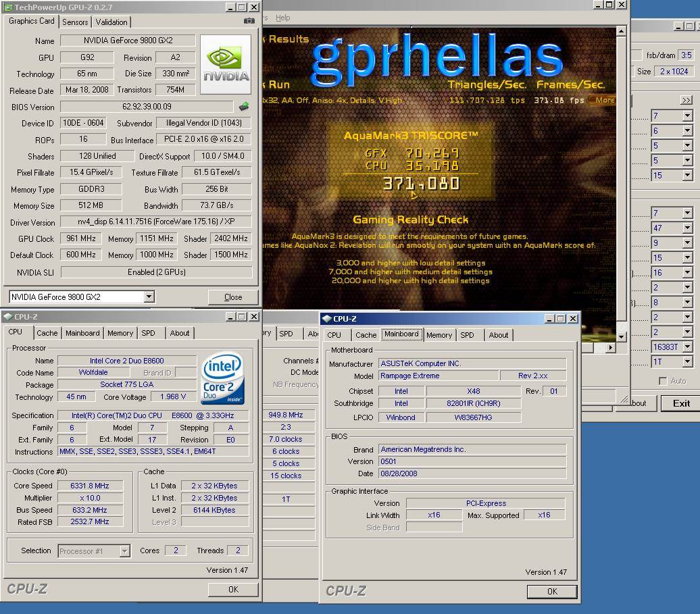Click the BIOS save chip icon in GPU-Z
This screenshot has height=614, width=700.
point(244,107)
